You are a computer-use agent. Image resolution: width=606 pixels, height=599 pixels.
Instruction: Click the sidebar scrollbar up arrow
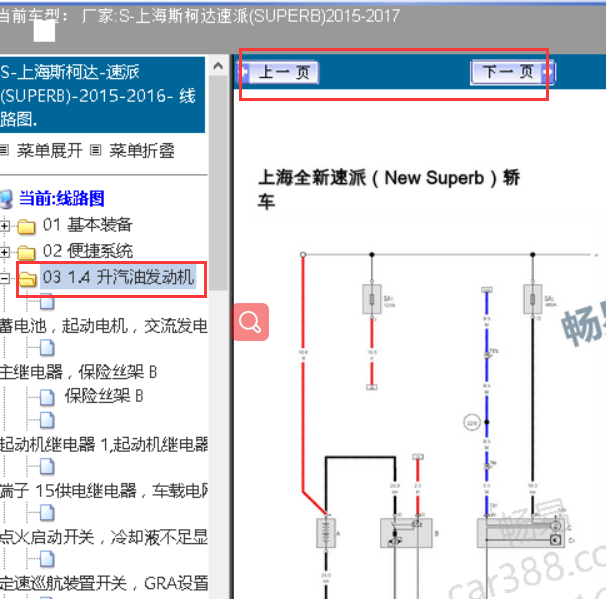point(218,66)
